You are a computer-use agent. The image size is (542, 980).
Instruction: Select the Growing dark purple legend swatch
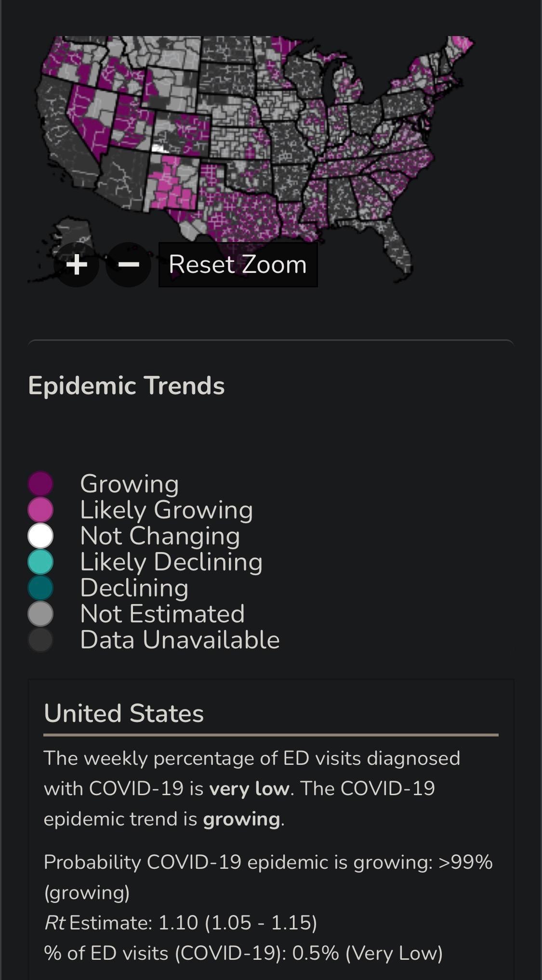[40, 483]
